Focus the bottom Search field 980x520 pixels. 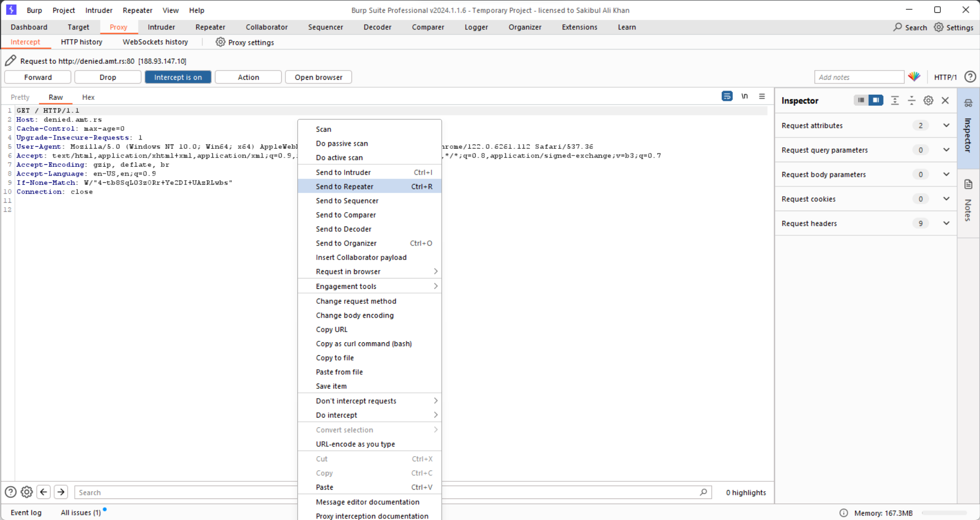click(393, 492)
